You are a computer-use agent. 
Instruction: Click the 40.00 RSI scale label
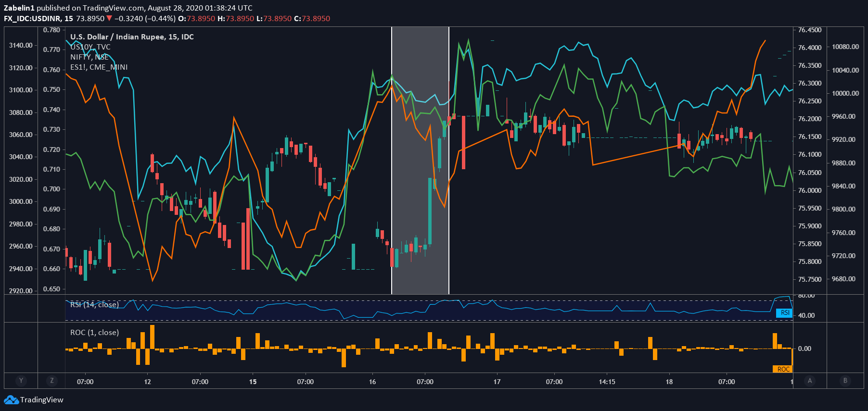[806, 315]
